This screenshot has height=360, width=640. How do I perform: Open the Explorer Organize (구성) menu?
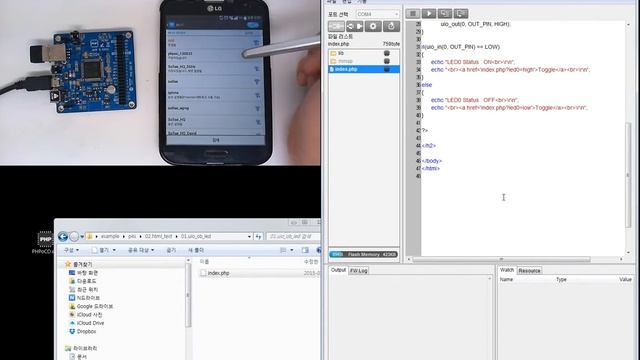coord(71,250)
